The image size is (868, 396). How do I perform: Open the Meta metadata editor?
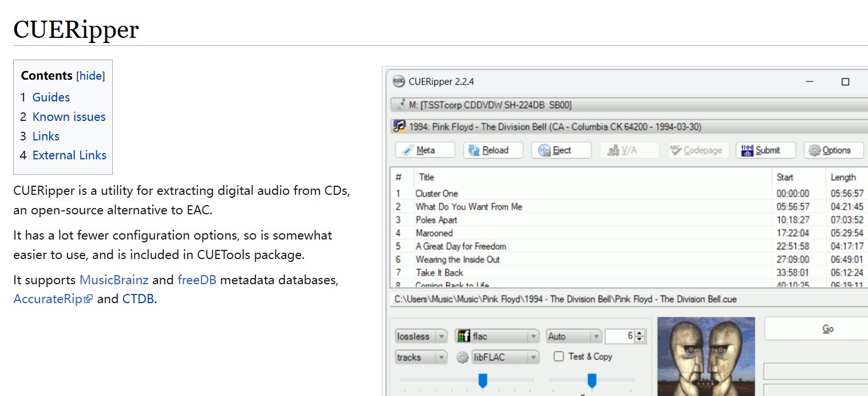click(x=425, y=150)
